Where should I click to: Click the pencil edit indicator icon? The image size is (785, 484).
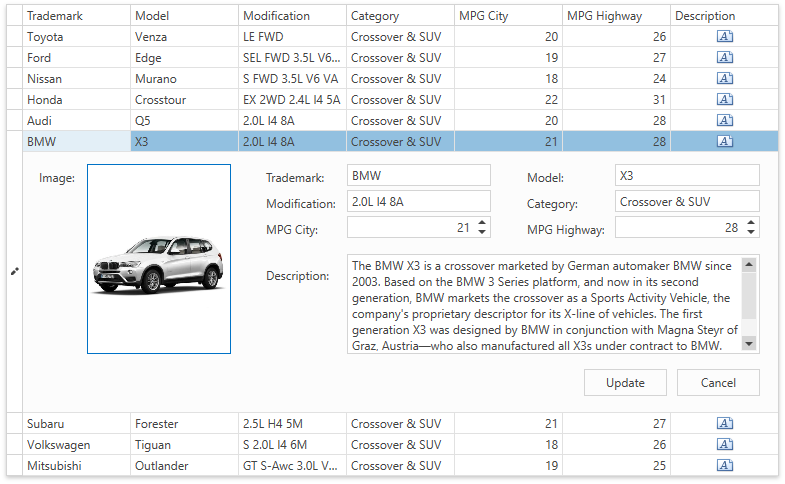15,271
